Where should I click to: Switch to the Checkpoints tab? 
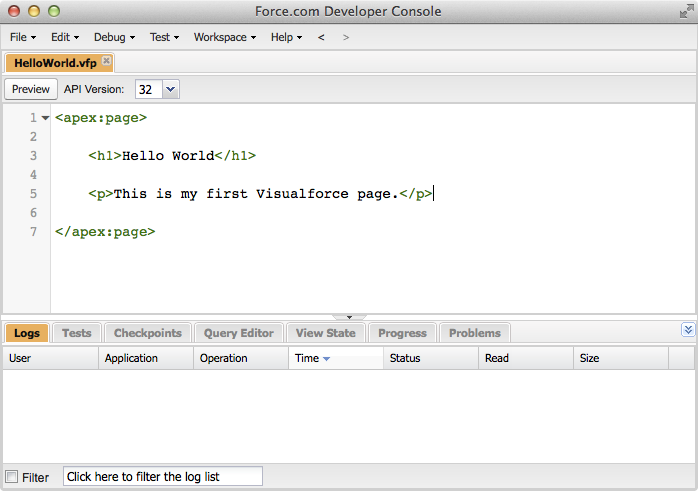148,333
